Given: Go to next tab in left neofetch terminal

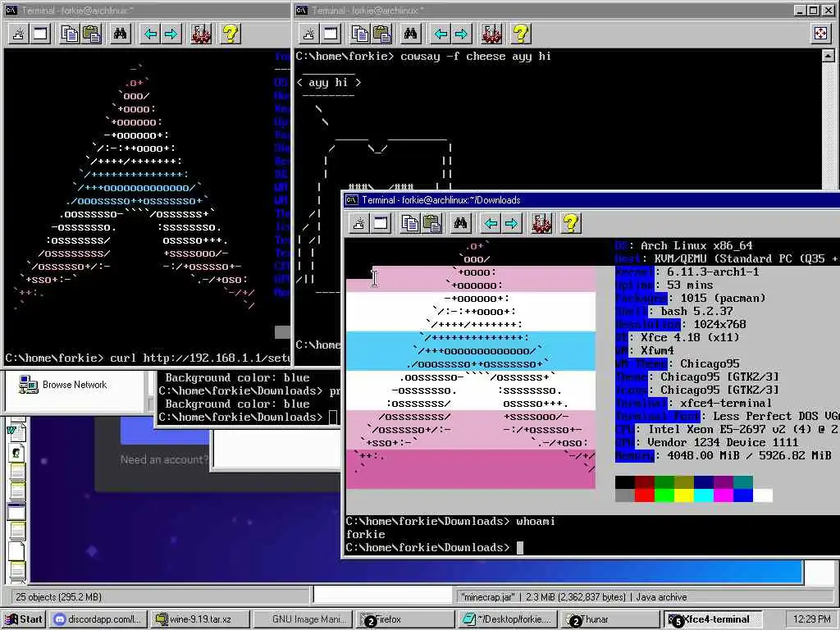Looking at the screenshot, I should pyautogui.click(x=171, y=34).
